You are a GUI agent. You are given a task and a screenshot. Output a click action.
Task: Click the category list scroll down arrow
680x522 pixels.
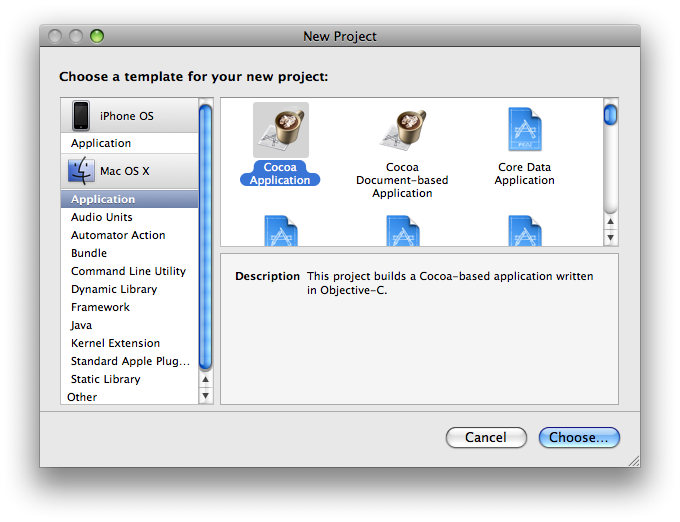[x=206, y=395]
